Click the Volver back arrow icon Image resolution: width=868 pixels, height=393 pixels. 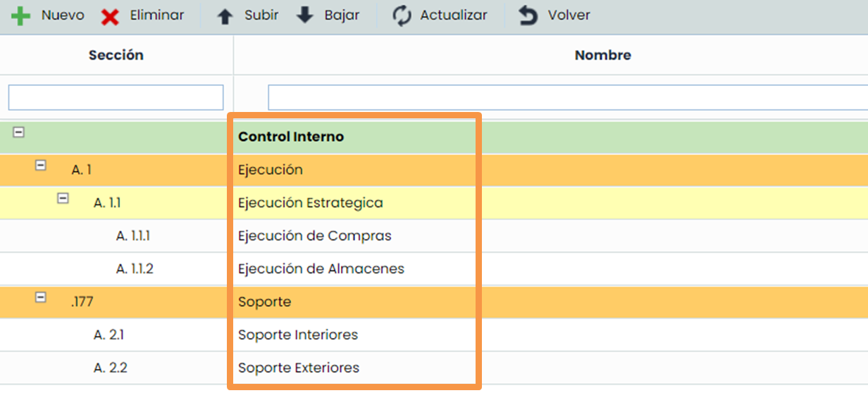528,16
